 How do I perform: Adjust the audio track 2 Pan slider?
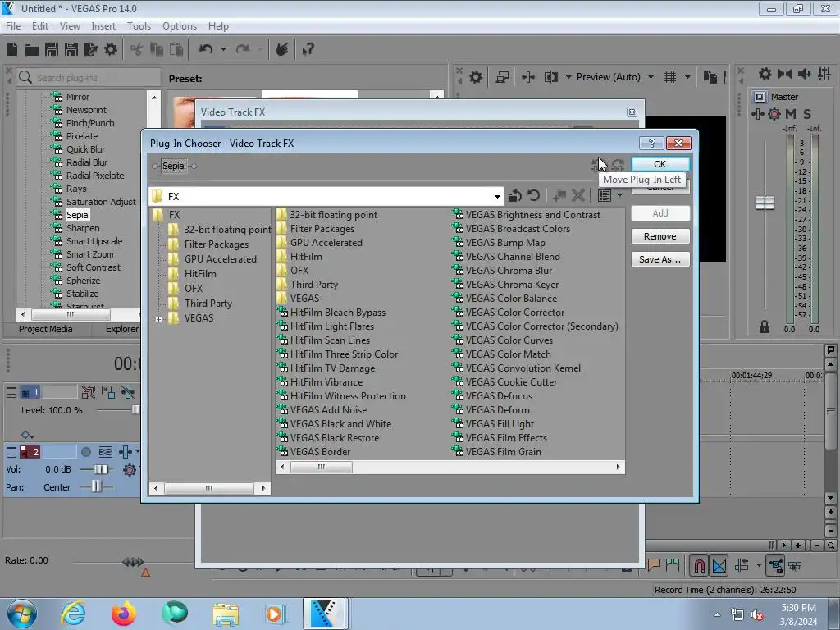[x=96, y=487]
